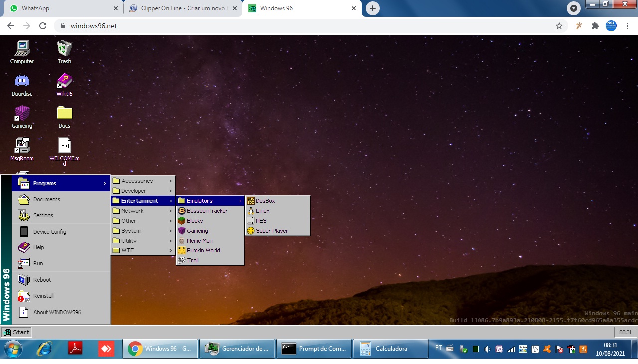Screen dimensions: 638x364
Task: Expand the Accessories submenu
Action: click(143, 181)
